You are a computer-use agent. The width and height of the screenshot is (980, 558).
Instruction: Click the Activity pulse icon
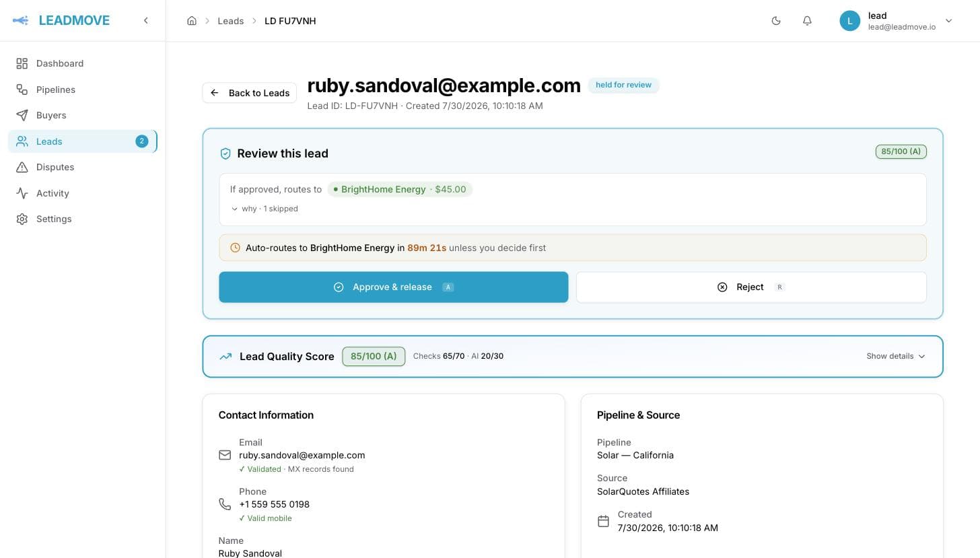[22, 193]
